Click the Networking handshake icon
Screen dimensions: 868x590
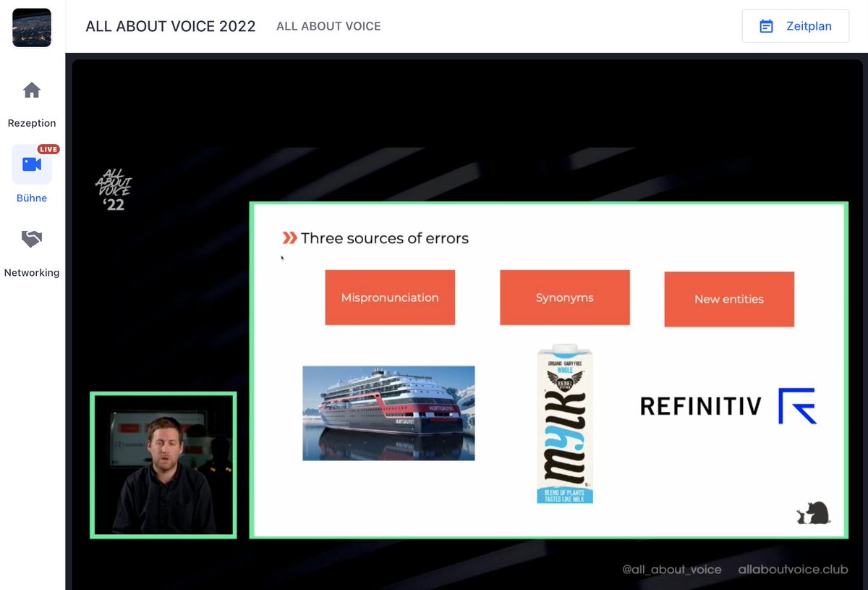(31, 239)
